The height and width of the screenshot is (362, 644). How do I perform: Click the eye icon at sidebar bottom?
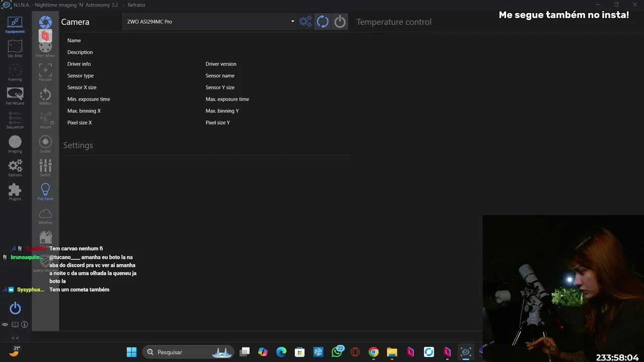(x=5, y=325)
